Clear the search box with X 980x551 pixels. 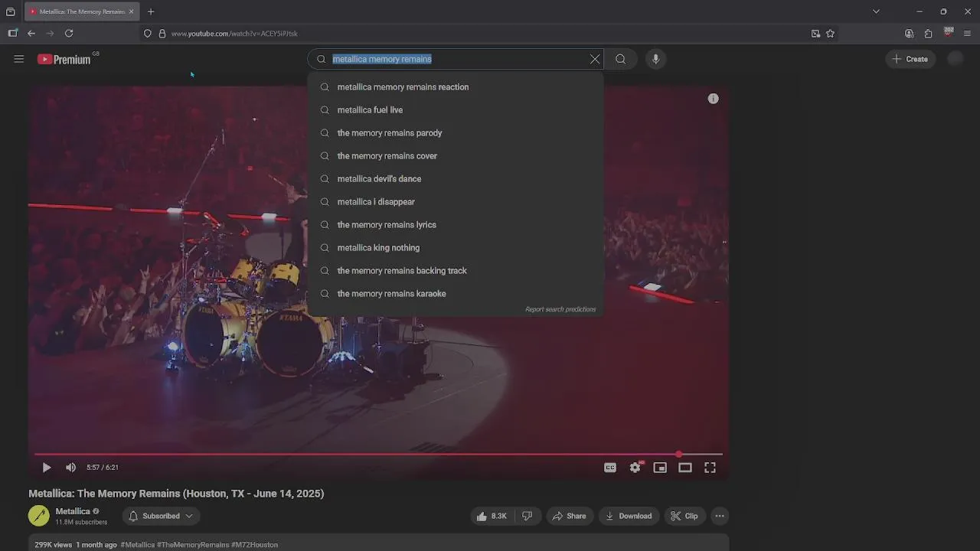click(x=595, y=59)
